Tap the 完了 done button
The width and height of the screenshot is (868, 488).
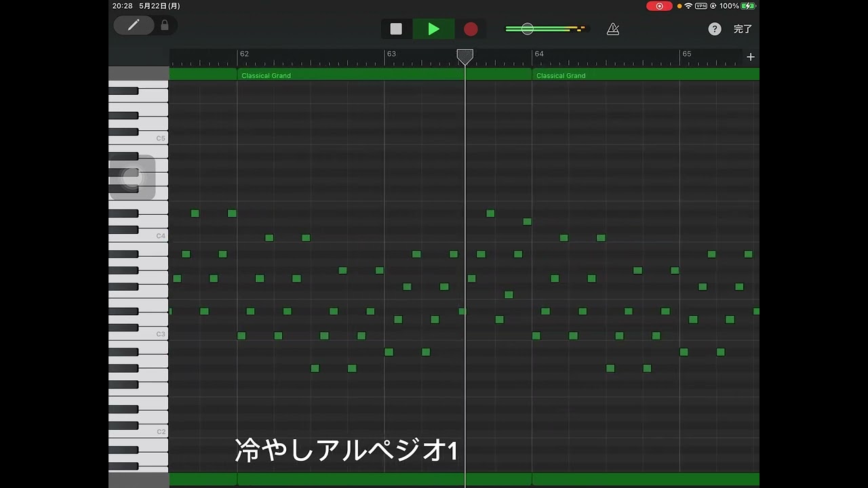point(743,29)
